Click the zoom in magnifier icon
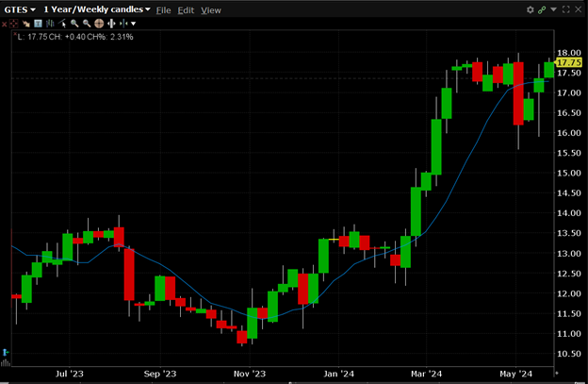588x384 pixels. click(74, 24)
